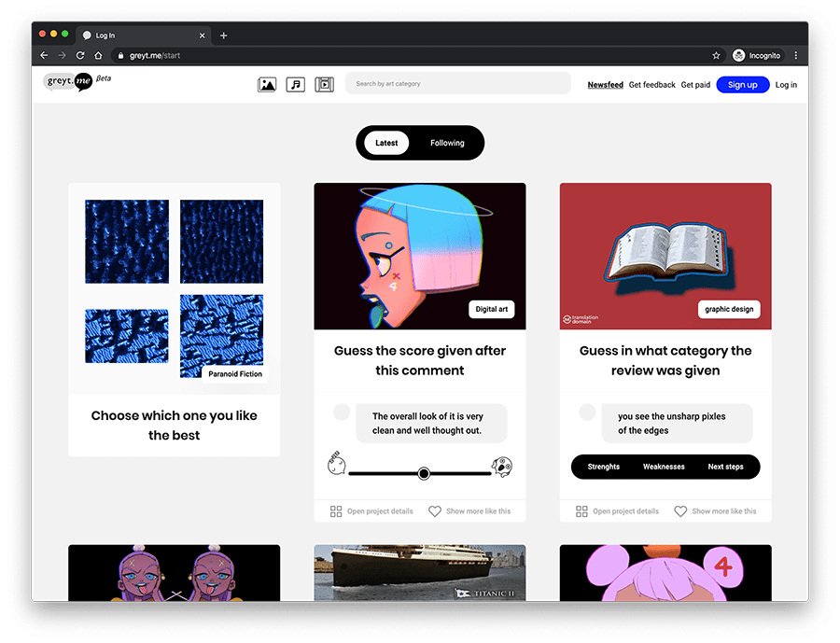Click the Log in link
This screenshot has height=643, width=840.
click(x=786, y=85)
